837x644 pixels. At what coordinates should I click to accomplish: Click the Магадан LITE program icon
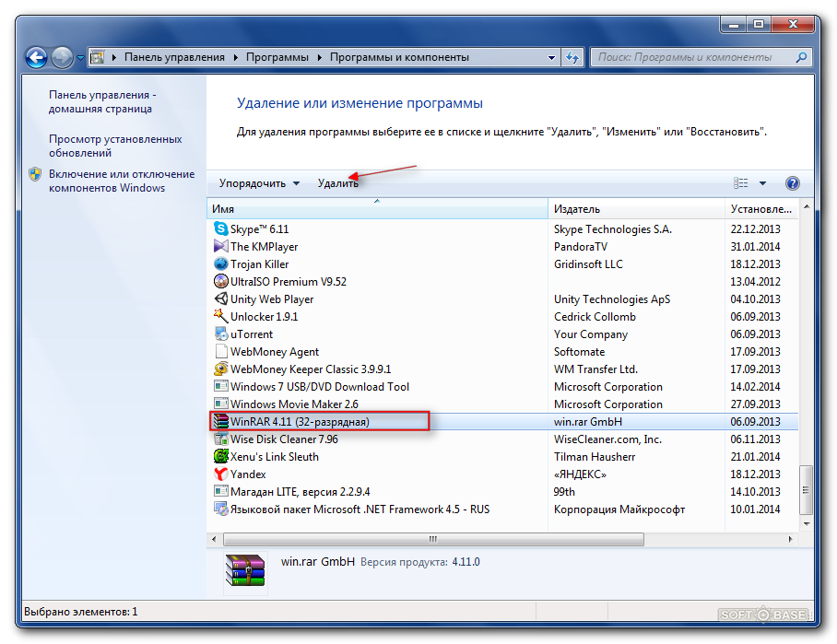point(220,491)
